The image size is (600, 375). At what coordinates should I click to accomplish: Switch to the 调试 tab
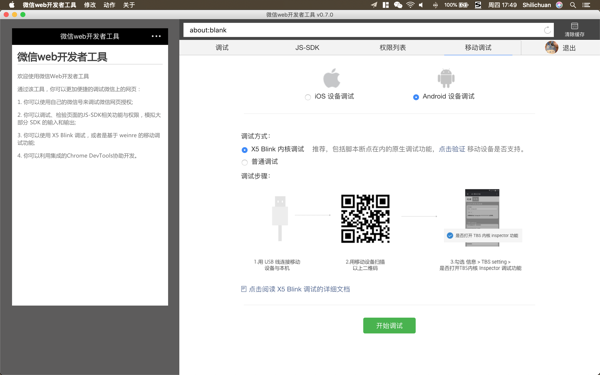coord(222,47)
